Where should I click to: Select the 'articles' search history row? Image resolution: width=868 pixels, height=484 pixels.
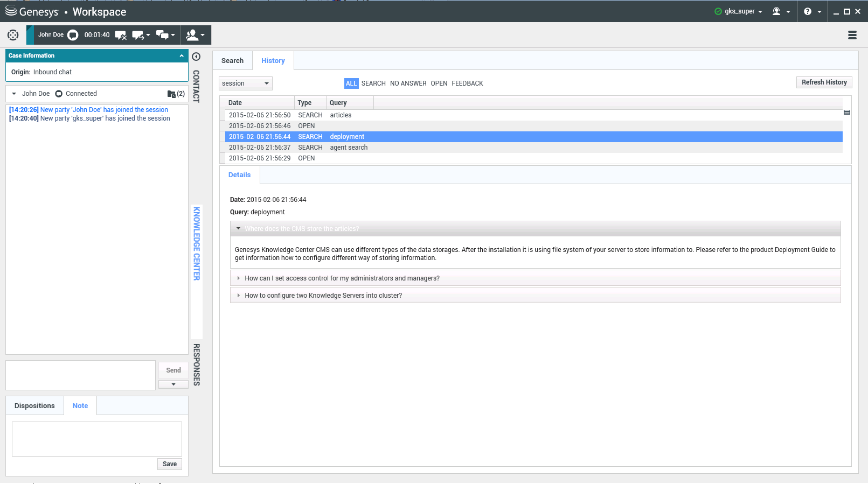pyautogui.click(x=533, y=115)
